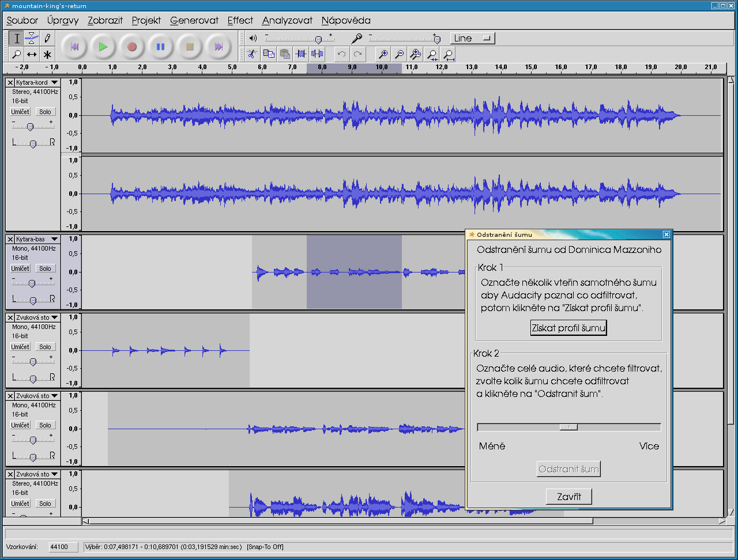Click the Zoom In magnifier icon
The image size is (738, 560).
click(x=382, y=54)
